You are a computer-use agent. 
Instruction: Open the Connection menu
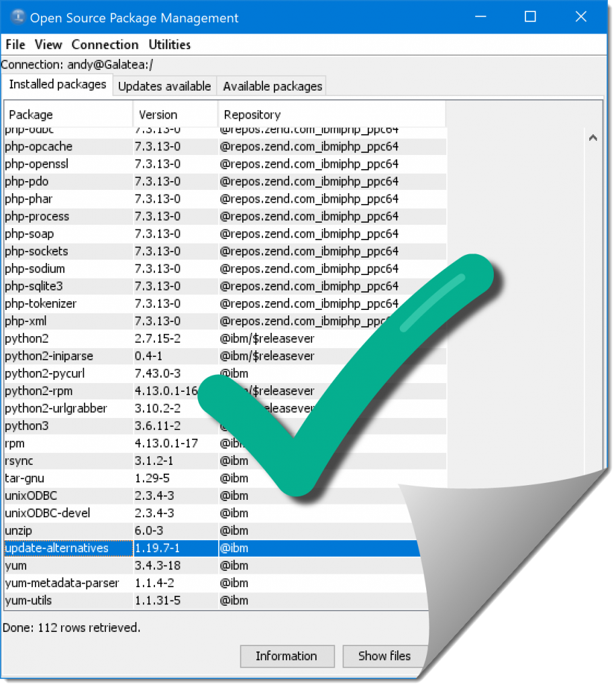105,45
